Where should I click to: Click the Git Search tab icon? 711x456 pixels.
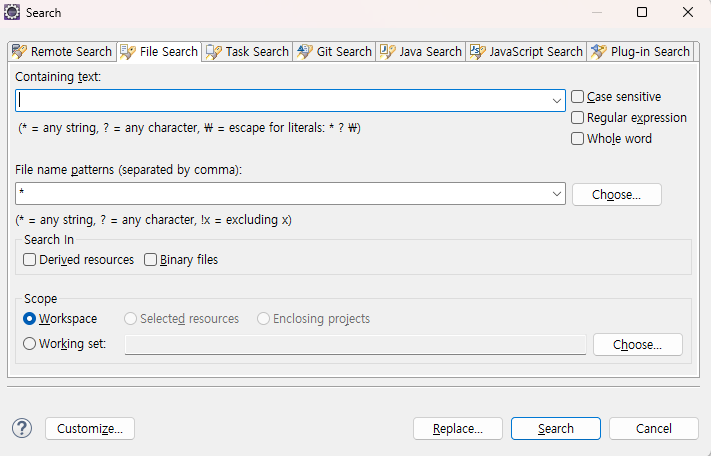pyautogui.click(x=304, y=52)
